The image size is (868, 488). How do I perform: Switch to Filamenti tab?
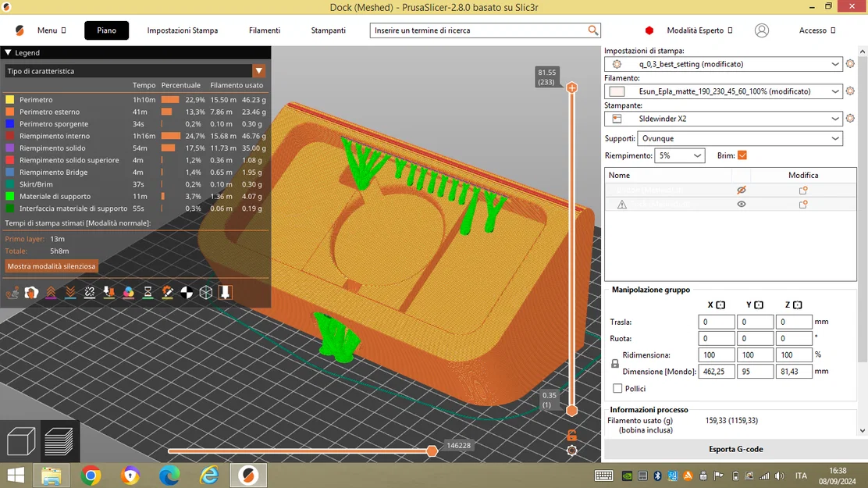click(x=265, y=30)
